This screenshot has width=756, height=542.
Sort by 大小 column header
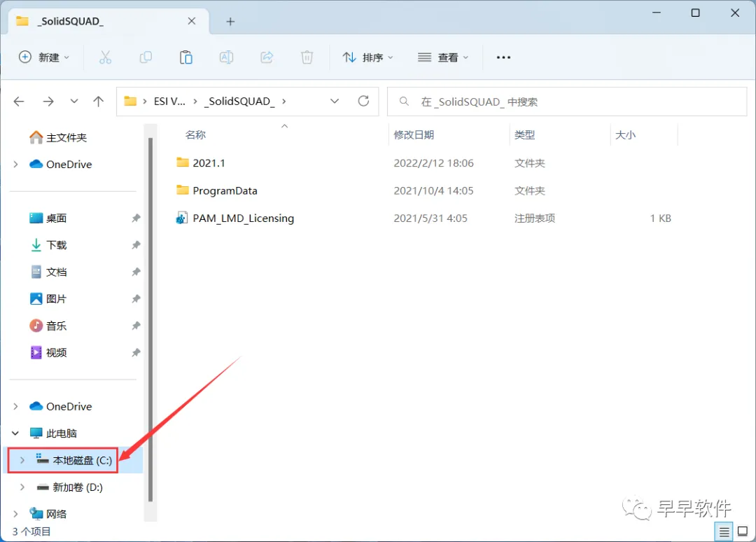(625, 135)
